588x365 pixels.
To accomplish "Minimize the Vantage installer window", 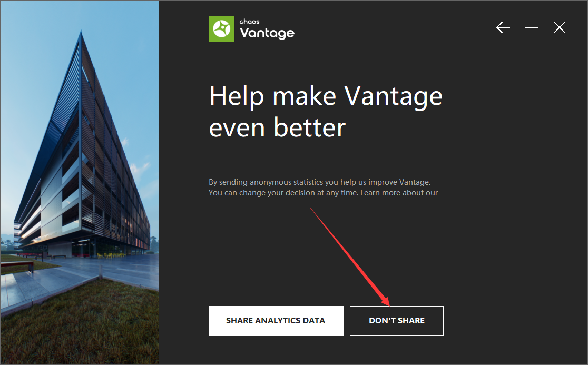I will pos(531,27).
